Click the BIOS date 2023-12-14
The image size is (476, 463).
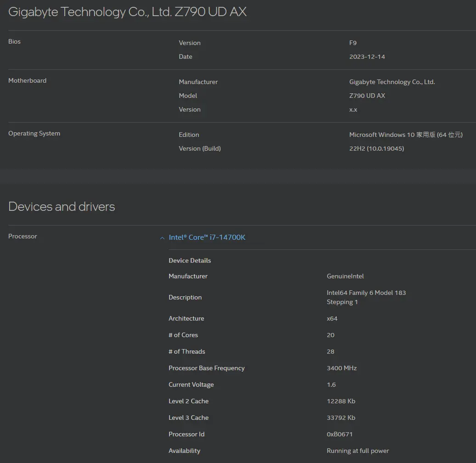[367, 56]
